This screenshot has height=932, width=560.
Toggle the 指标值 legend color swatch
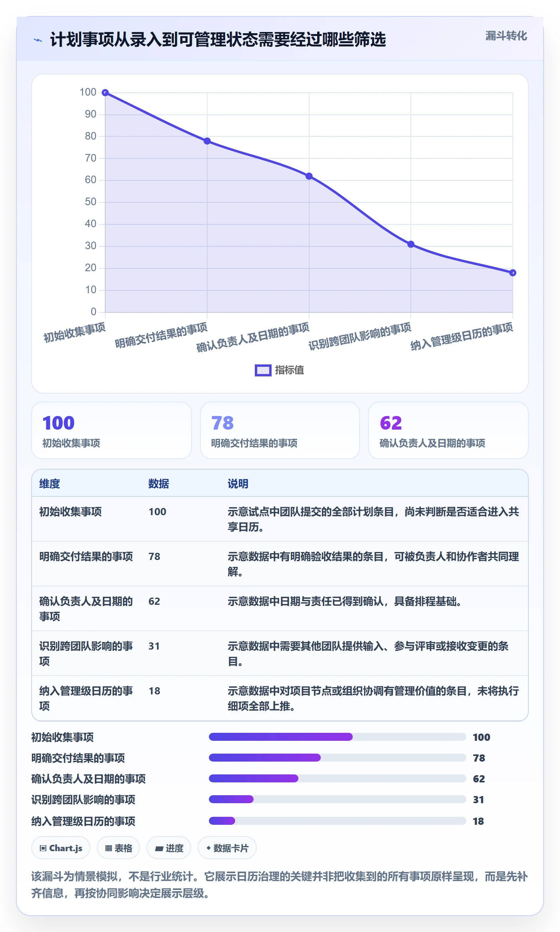pyautogui.click(x=263, y=370)
